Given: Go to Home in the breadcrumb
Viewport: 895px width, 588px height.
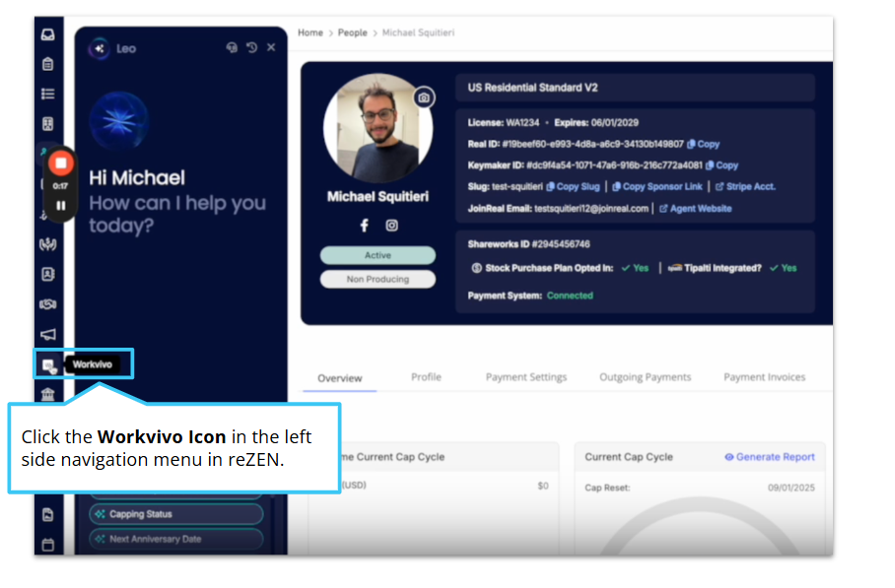Looking at the screenshot, I should click(x=310, y=33).
